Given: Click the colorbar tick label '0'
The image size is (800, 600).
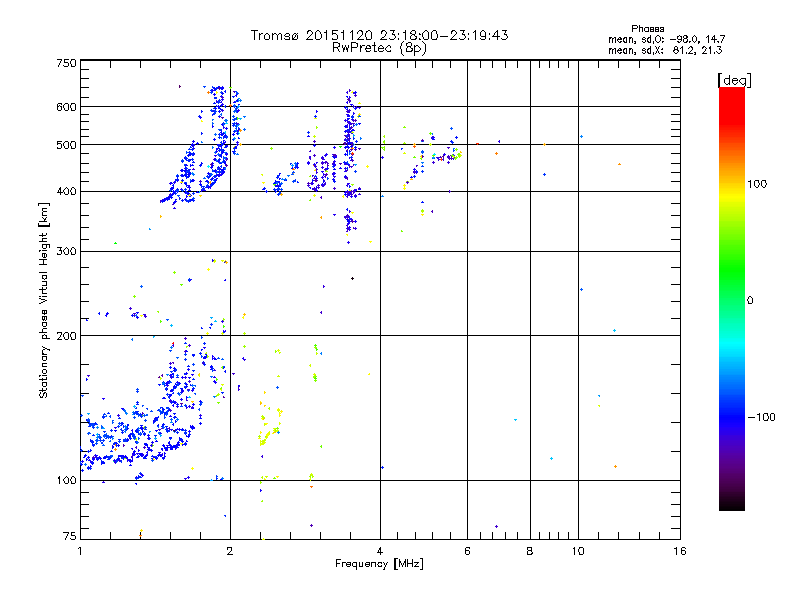Looking at the screenshot, I should pyautogui.click(x=750, y=300).
